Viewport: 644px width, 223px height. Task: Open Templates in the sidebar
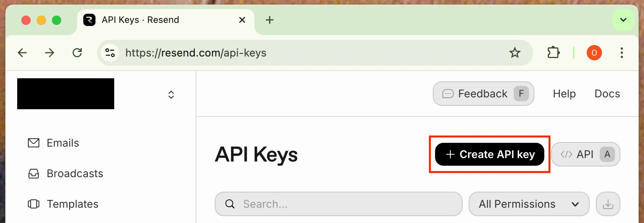pyautogui.click(x=72, y=204)
